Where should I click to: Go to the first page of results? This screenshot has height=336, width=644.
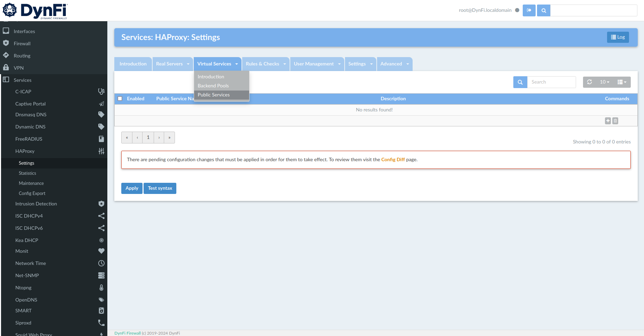click(x=127, y=138)
